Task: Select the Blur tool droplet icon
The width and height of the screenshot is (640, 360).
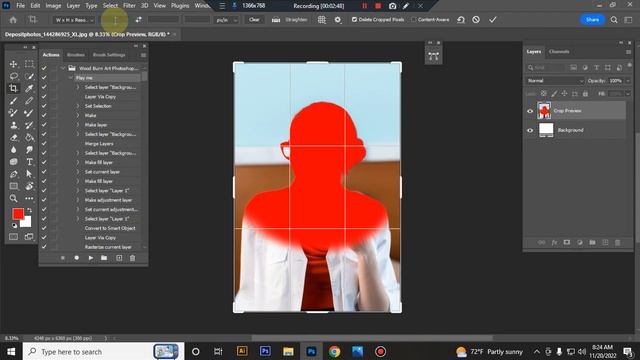Action: coord(13,150)
